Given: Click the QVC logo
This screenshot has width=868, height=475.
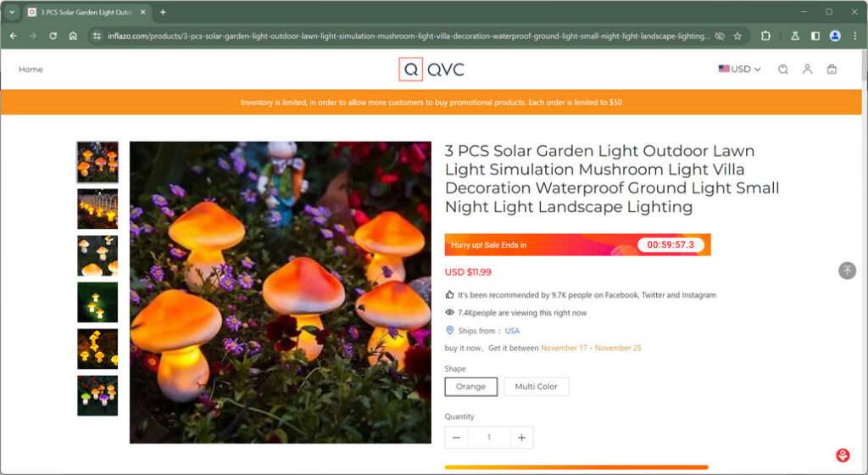Looking at the screenshot, I should coord(431,70).
